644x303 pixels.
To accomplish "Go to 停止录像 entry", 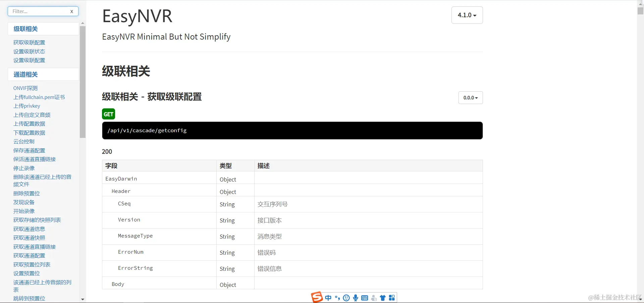I will [x=24, y=168].
